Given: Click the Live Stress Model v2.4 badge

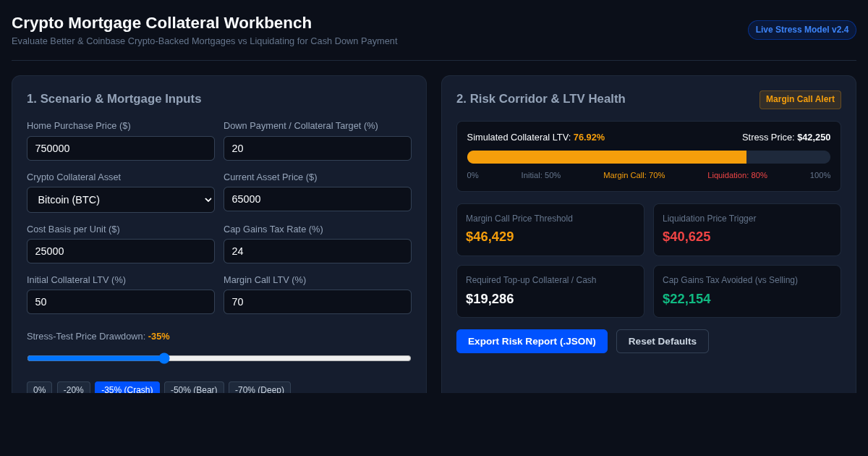Looking at the screenshot, I should pos(802,30).
